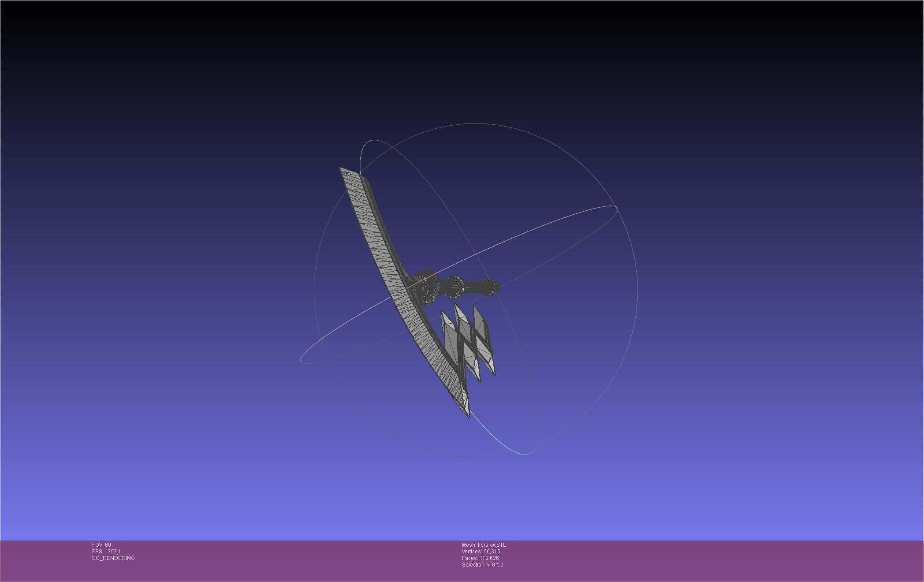Click the BO_RENDERING status text
The width and height of the screenshot is (924, 582).
click(113, 558)
